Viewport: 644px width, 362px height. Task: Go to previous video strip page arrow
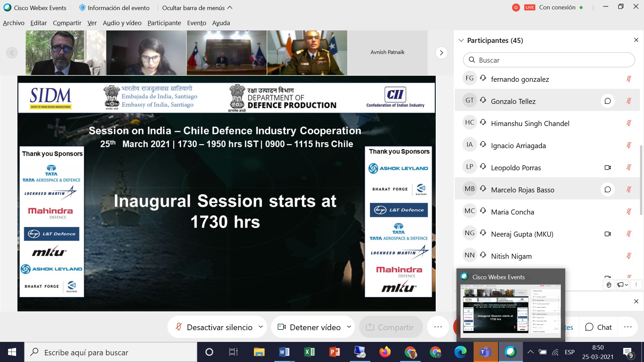click(x=12, y=53)
